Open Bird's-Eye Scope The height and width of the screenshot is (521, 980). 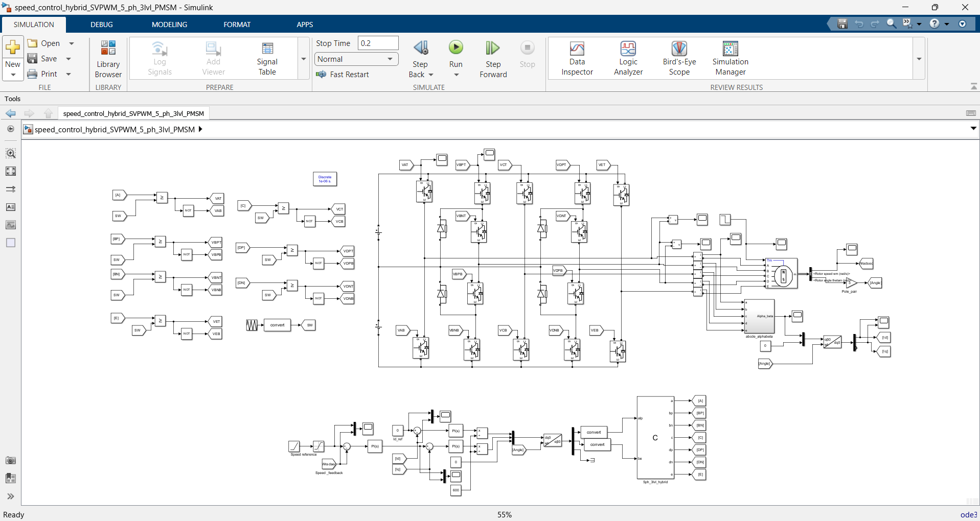(679, 59)
